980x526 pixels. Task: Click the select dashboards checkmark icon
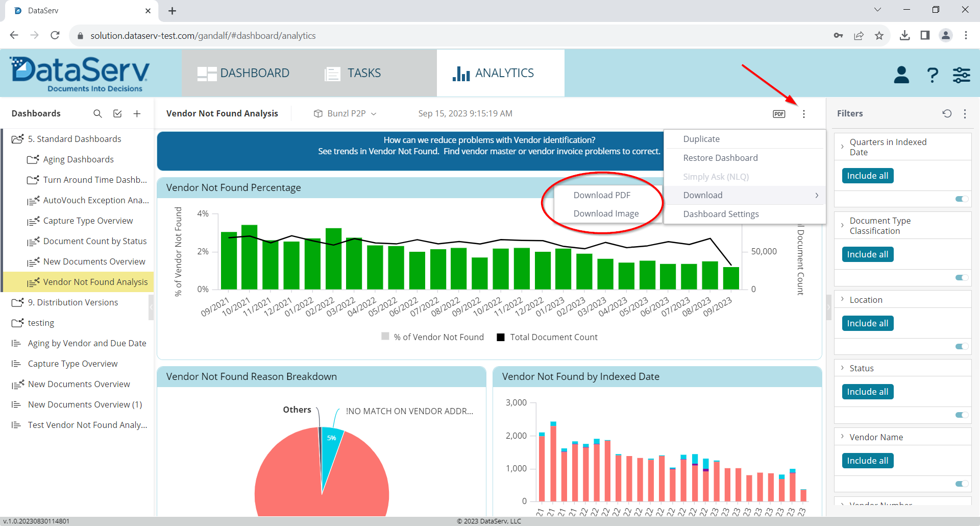coord(117,113)
